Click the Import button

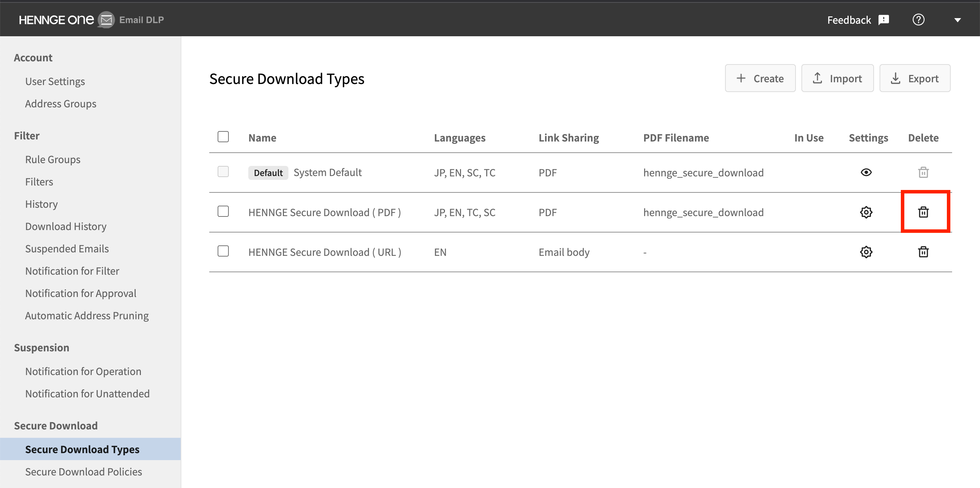click(837, 78)
